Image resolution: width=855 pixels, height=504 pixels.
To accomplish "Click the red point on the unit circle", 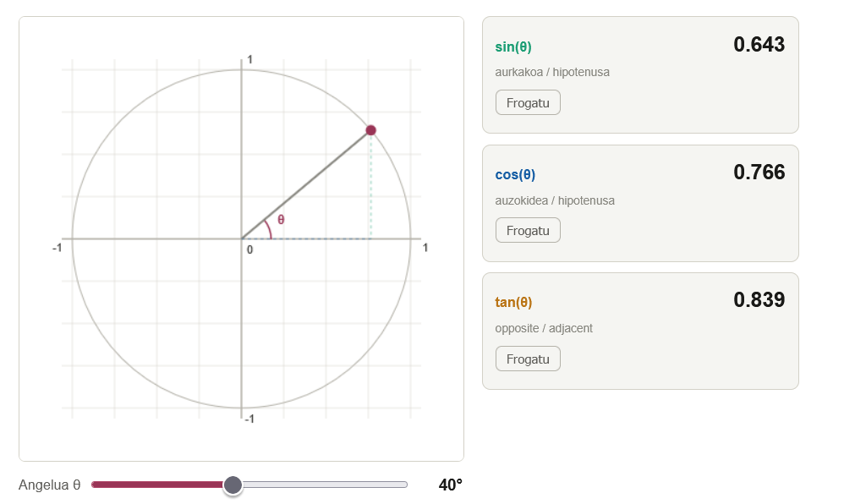I will [x=370, y=130].
